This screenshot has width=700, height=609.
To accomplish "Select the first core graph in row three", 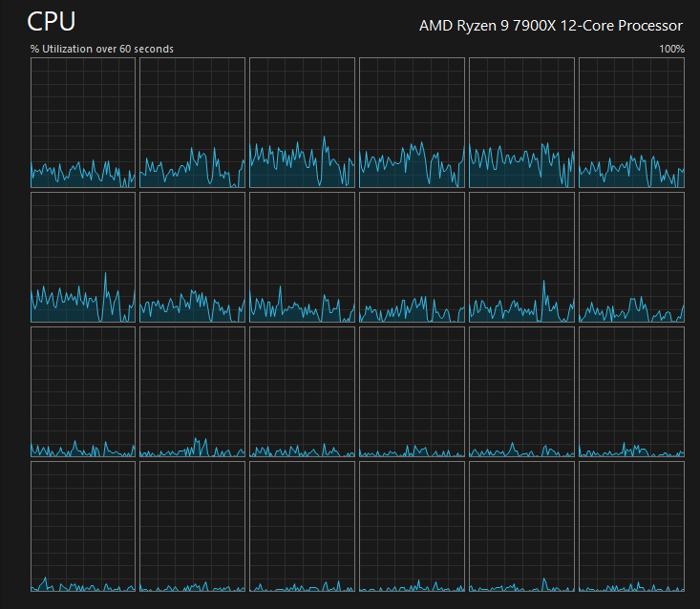I will point(83,392).
